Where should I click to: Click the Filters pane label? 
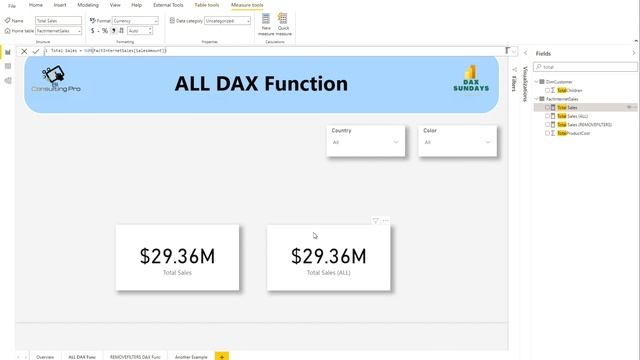click(x=514, y=84)
